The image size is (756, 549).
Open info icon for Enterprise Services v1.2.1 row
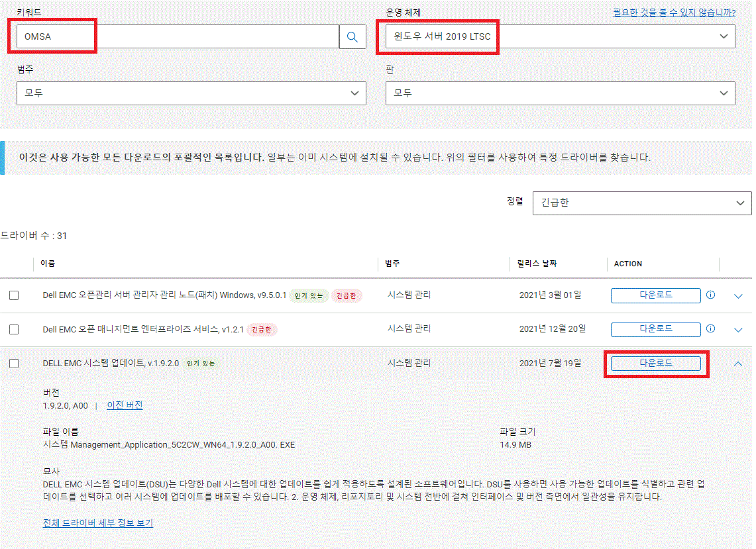pyautogui.click(x=711, y=328)
